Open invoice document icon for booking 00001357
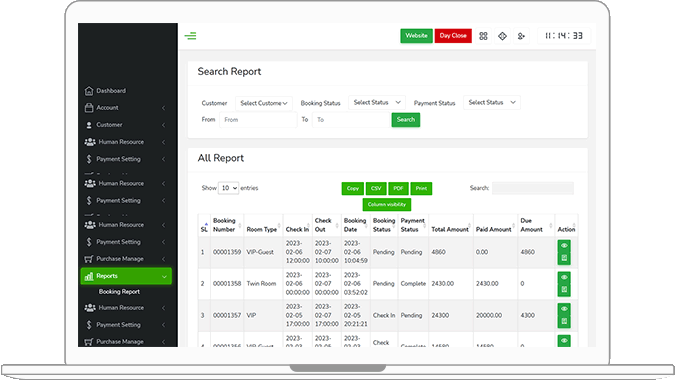675x380 pixels. tap(564, 321)
